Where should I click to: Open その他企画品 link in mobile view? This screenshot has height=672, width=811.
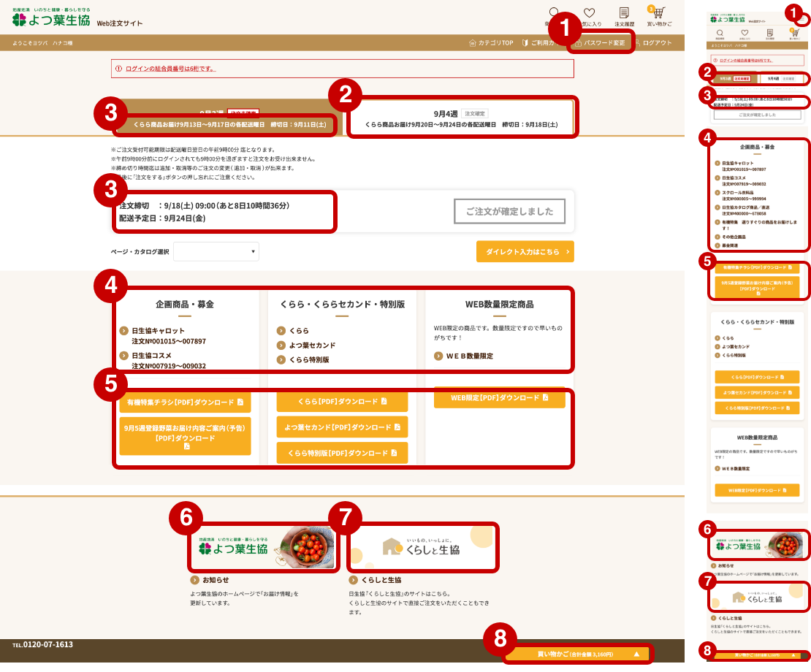coord(730,237)
